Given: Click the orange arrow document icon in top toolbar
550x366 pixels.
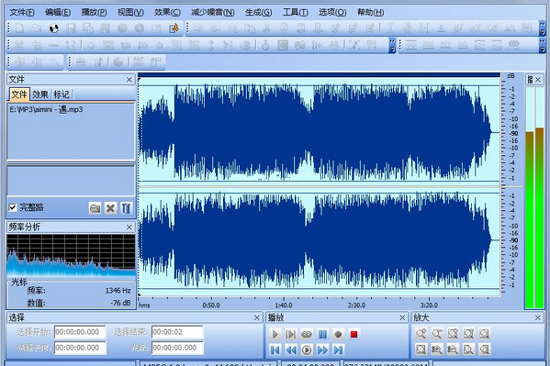Looking at the screenshot, I should click(x=174, y=28).
